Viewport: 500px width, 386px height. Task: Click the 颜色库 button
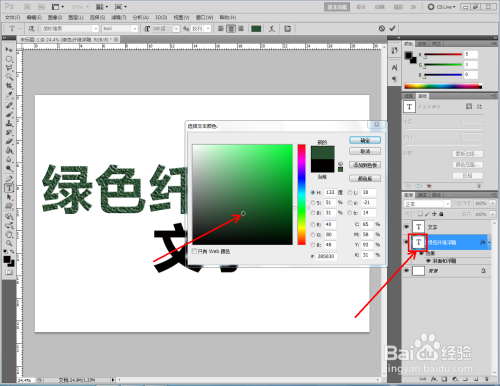(365, 178)
